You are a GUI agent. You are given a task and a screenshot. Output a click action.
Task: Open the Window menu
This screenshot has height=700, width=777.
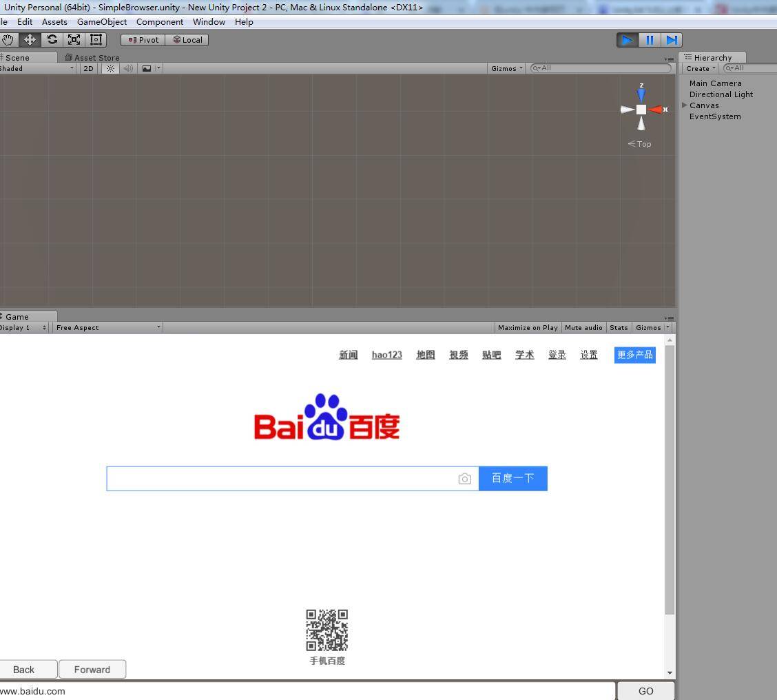pyautogui.click(x=209, y=22)
